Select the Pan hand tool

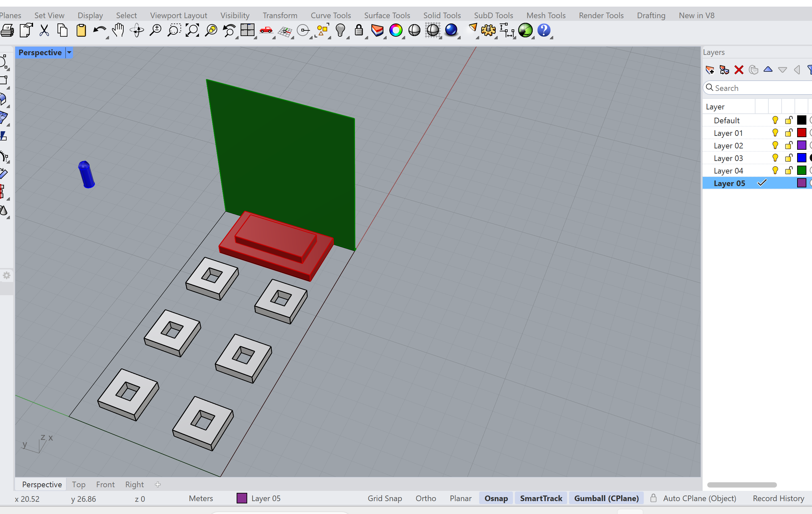coord(118,31)
